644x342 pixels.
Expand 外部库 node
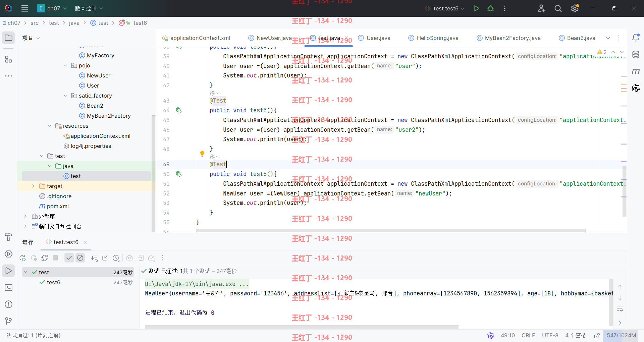[25, 216]
